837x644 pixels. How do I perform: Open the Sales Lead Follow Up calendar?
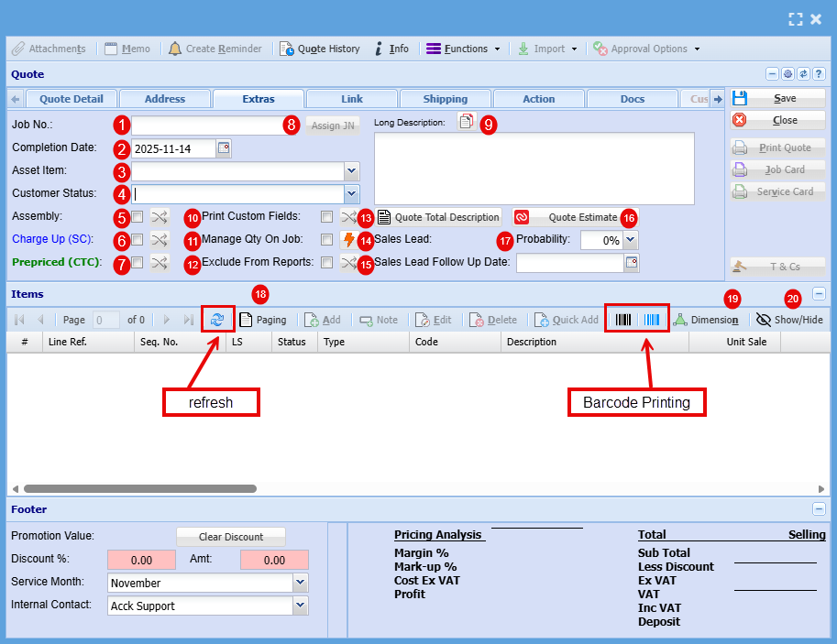tap(631, 263)
